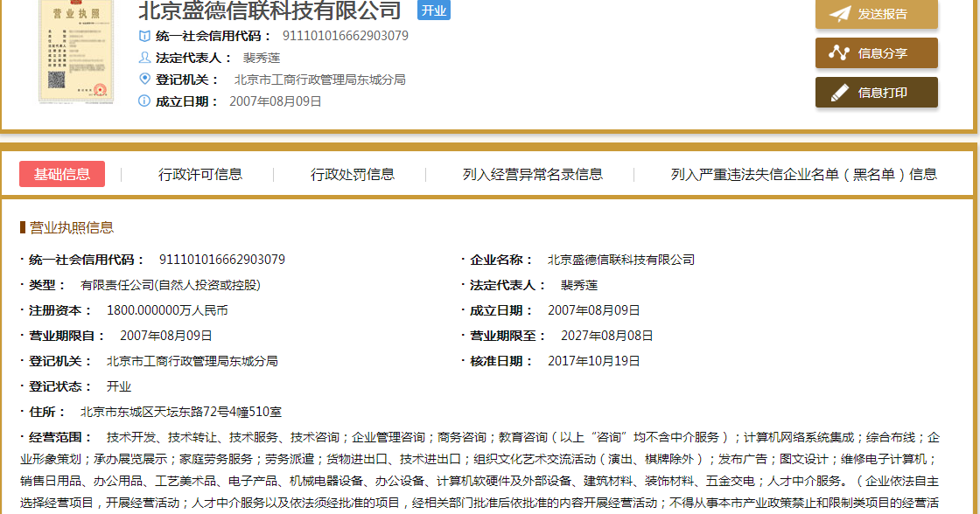Click the 营业期限至 date 2027年08月08日
Image resolution: width=980 pixels, height=514 pixels.
pyautogui.click(x=607, y=336)
